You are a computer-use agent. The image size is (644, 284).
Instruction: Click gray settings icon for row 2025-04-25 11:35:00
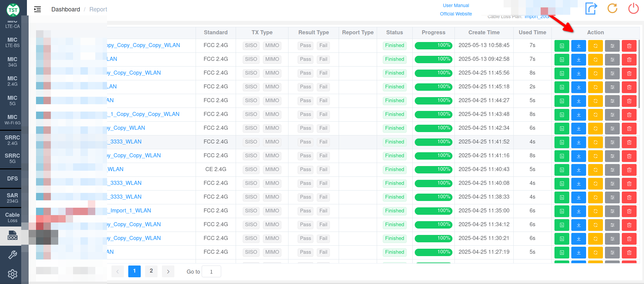[612, 211]
